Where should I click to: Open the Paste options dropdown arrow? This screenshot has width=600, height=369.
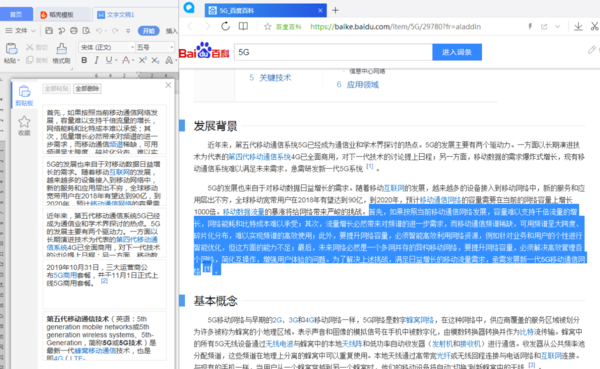point(18,60)
